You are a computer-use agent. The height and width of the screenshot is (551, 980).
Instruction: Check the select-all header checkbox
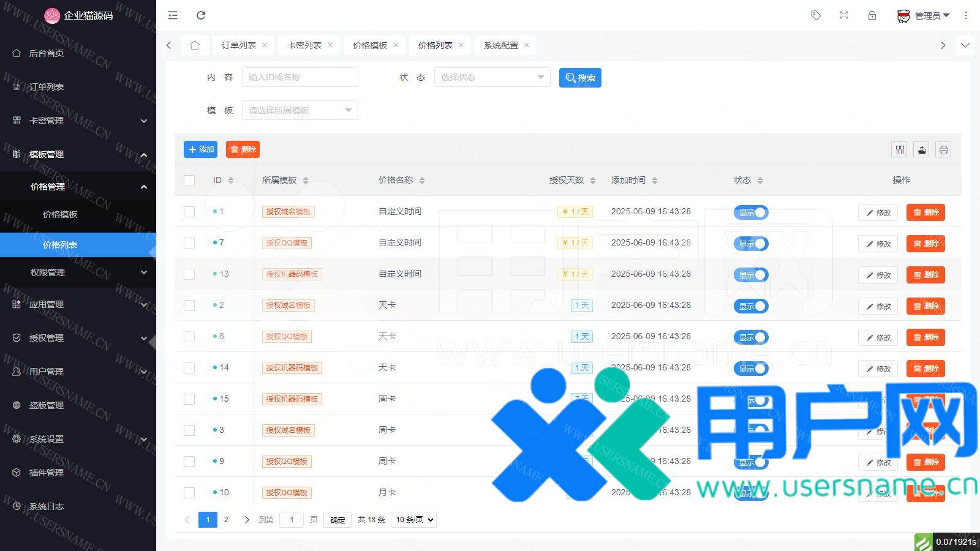189,181
